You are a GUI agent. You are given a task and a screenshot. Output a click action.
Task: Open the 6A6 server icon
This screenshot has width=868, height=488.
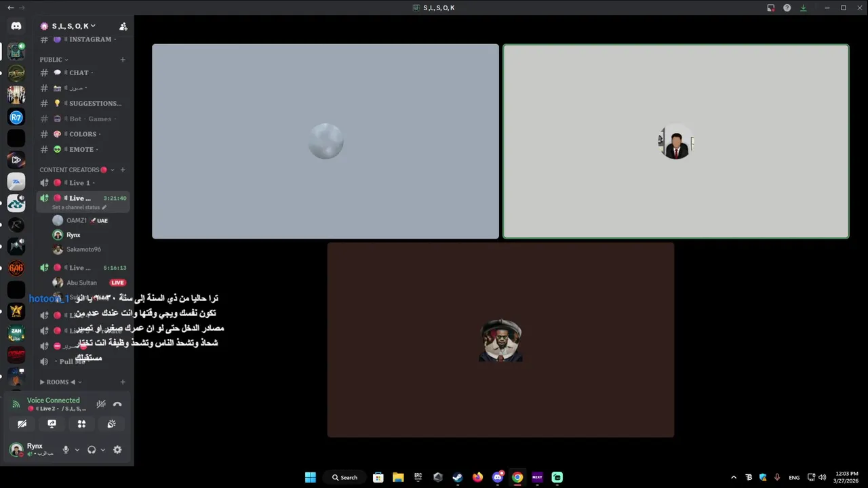[16, 268]
